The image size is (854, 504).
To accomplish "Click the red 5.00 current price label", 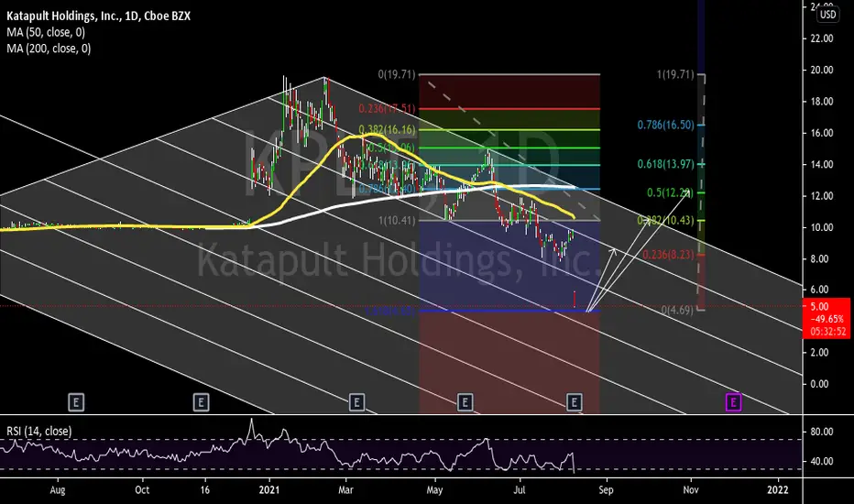I will 819,306.
